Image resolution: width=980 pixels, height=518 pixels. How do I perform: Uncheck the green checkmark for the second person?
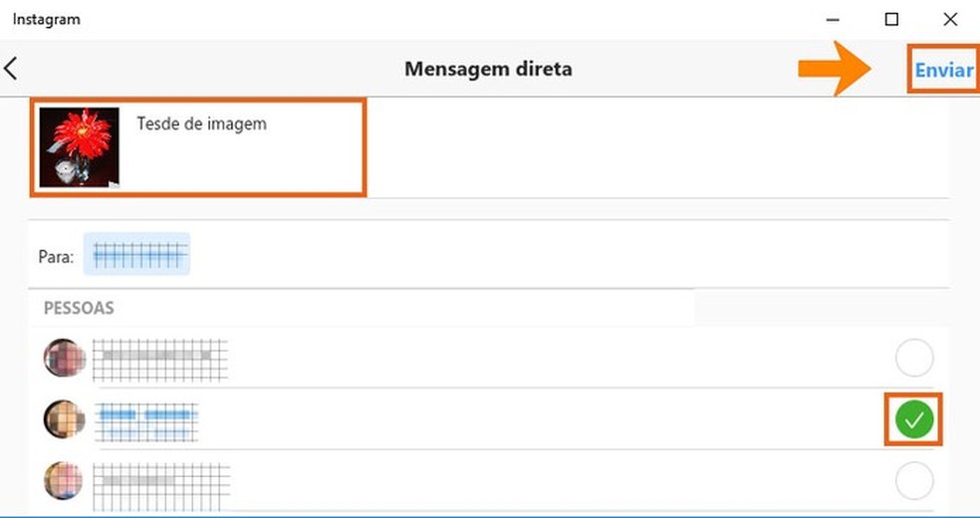(914, 420)
